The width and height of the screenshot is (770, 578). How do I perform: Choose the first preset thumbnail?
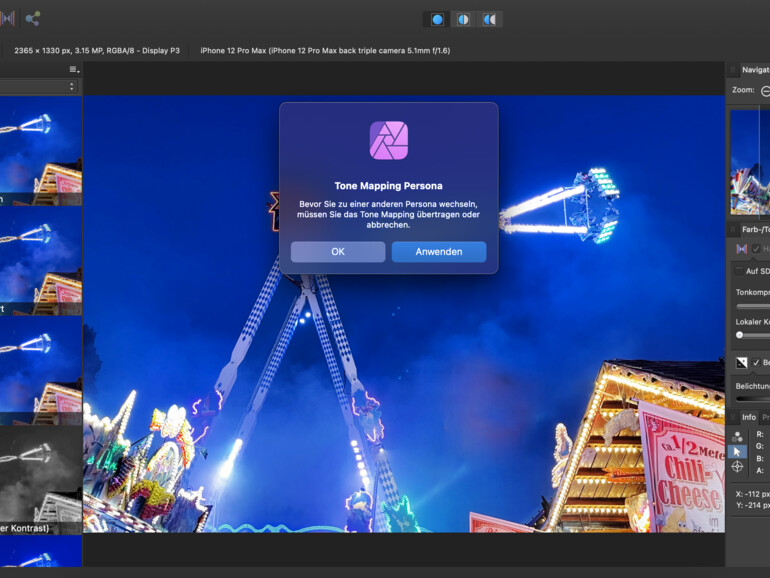[x=41, y=151]
